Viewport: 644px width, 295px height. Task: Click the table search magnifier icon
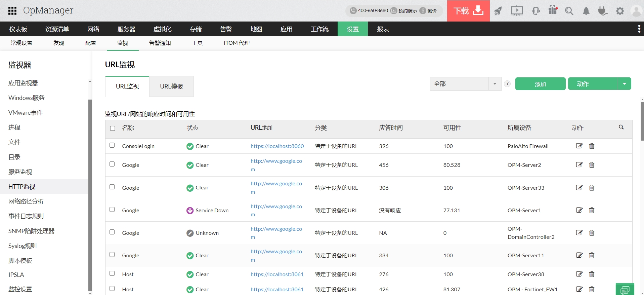pos(621,127)
